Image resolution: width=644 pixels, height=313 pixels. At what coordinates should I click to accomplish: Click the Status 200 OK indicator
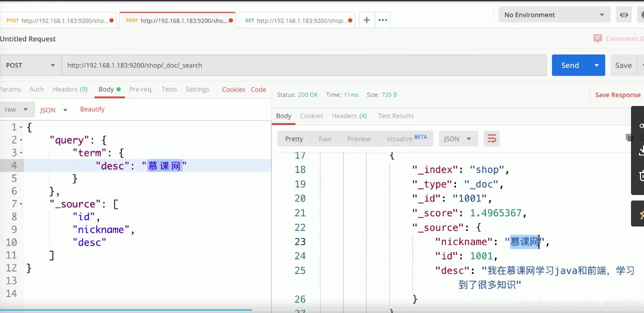(297, 94)
